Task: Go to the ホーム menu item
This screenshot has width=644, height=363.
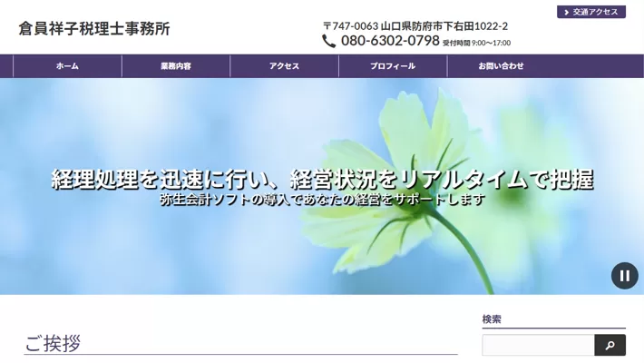Action: point(67,66)
